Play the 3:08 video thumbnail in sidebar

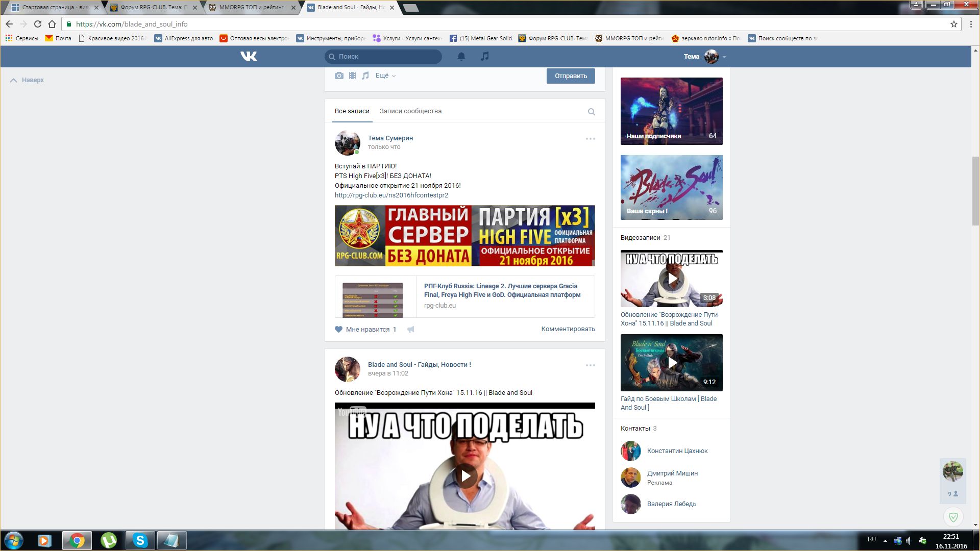[x=672, y=279]
